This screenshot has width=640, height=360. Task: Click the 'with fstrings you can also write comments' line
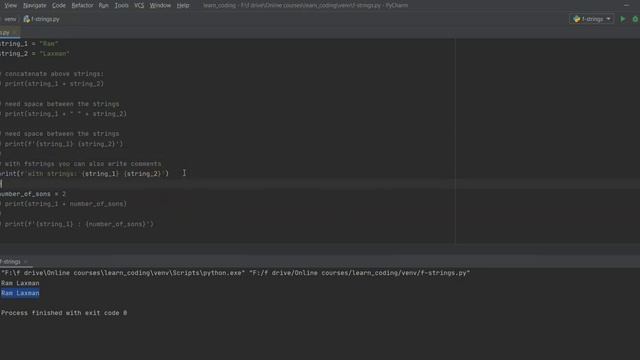[x=81, y=164]
